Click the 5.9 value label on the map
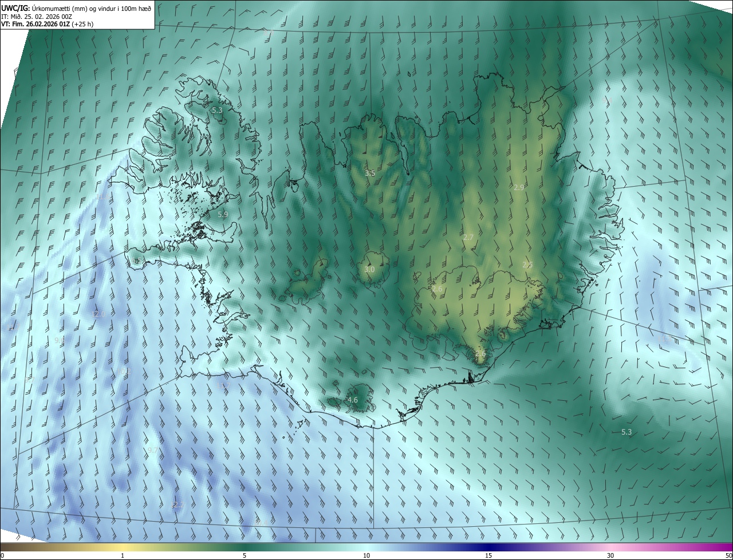Viewport: 733px width, 560px height. [x=223, y=215]
